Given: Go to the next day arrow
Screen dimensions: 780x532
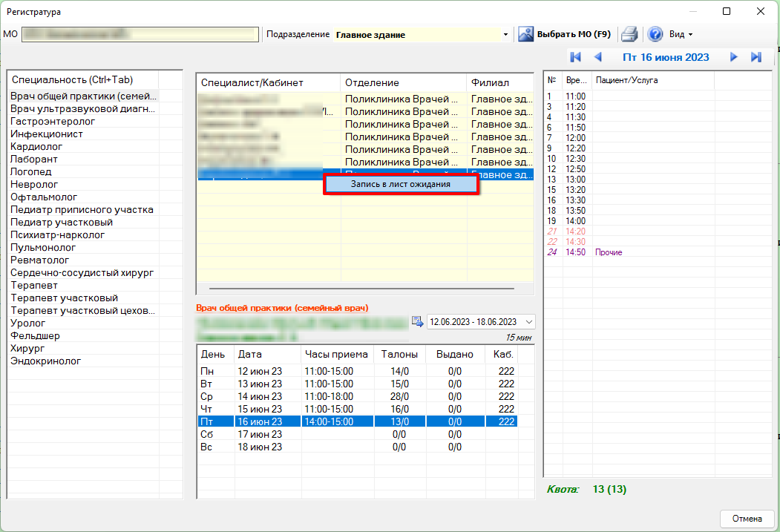Looking at the screenshot, I should click(734, 57).
